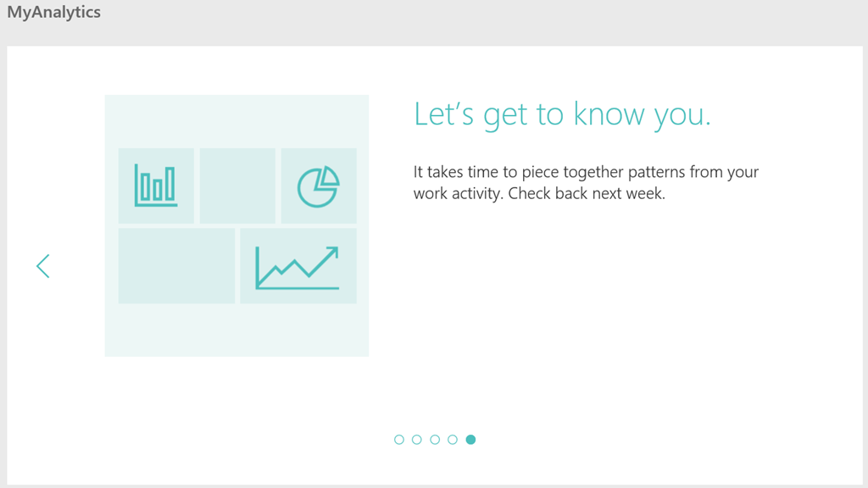Click the empty tile between bar and pie charts

pyautogui.click(x=237, y=186)
